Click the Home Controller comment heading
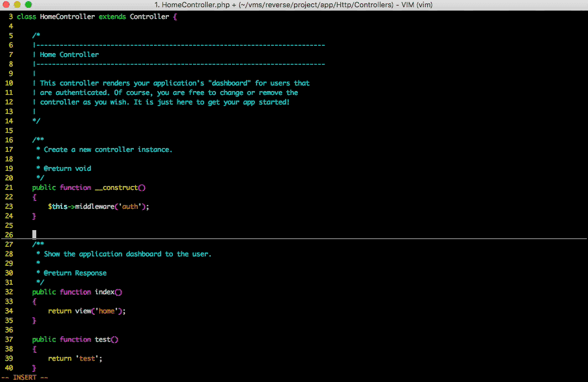This screenshot has width=588, height=382. click(x=69, y=55)
